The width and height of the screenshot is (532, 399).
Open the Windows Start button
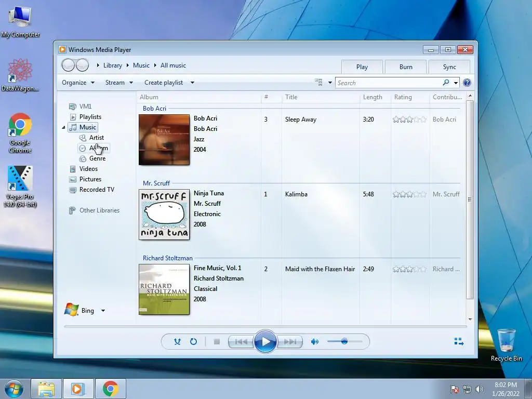pos(14,389)
